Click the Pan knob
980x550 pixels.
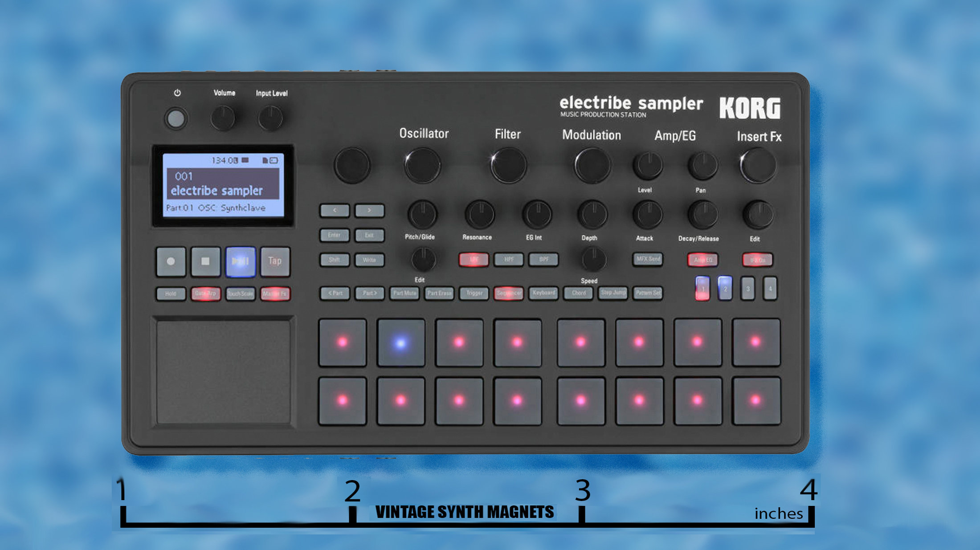702,166
